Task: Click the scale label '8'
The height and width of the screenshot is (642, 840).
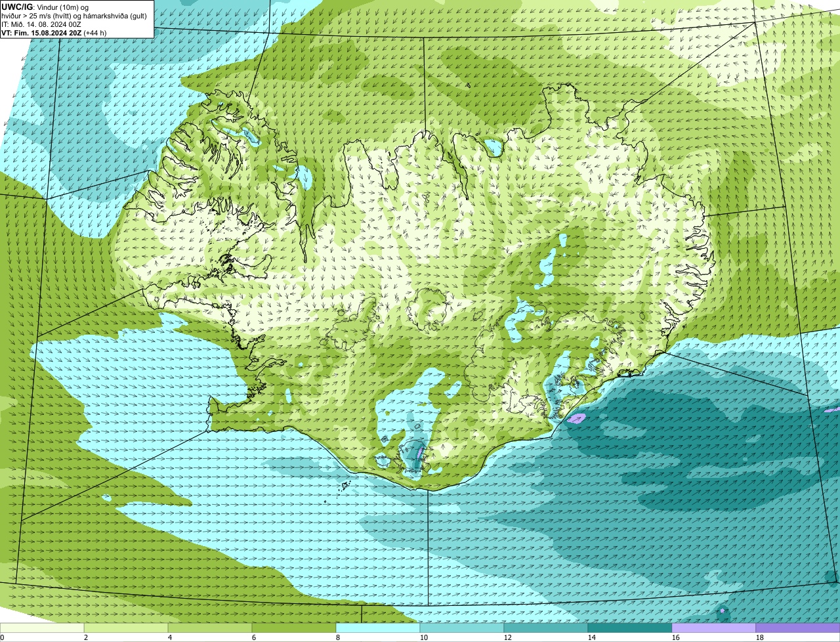Action: click(x=338, y=637)
